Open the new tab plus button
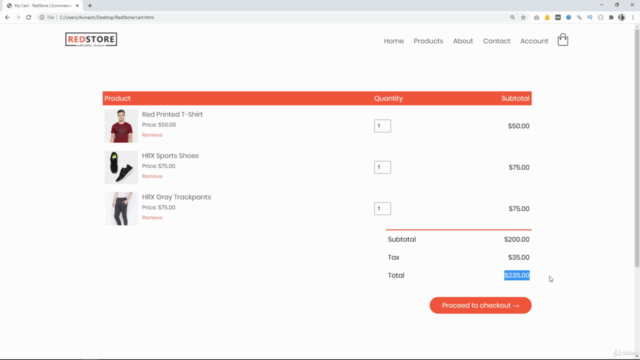The height and width of the screenshot is (360, 640). click(x=90, y=6)
